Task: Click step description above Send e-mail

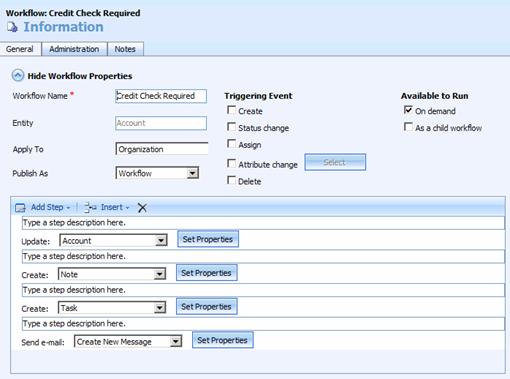Action: click(263, 324)
